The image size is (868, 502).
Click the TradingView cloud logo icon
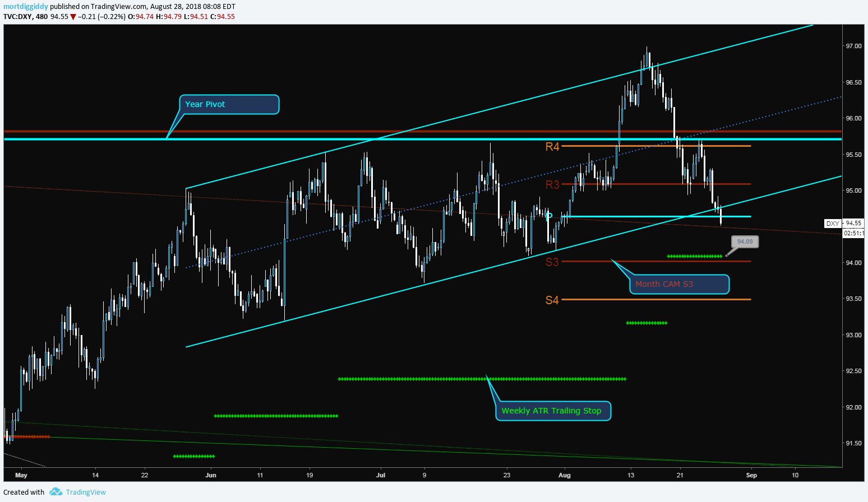[x=56, y=492]
